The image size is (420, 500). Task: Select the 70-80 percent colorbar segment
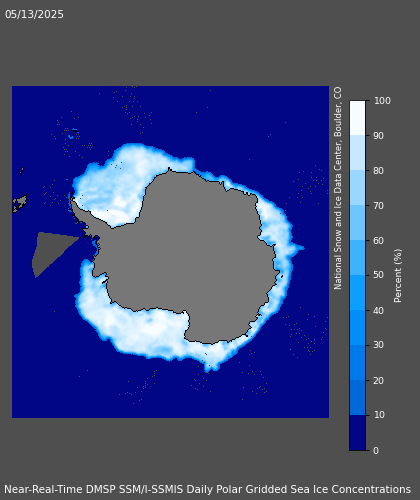tap(357, 188)
